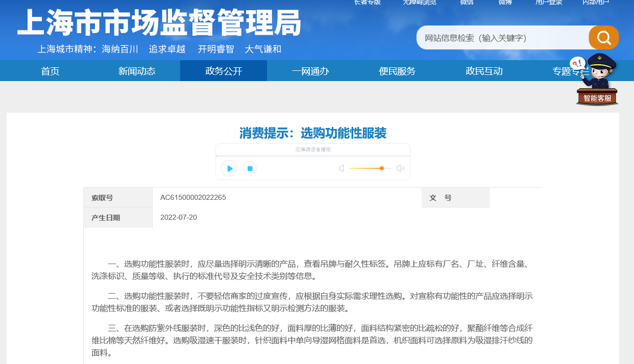Select the 政务公开 navigation tab
Screen dimensions: 634x364
point(224,71)
